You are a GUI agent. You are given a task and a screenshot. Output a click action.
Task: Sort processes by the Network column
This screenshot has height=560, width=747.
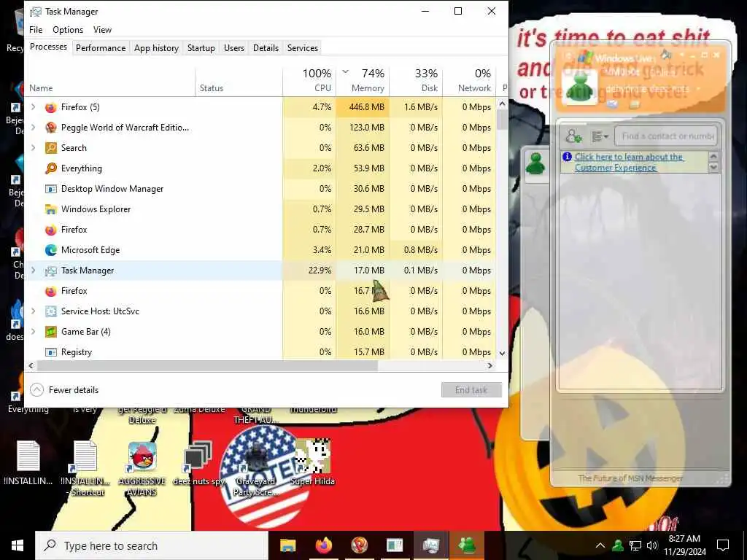469,80
